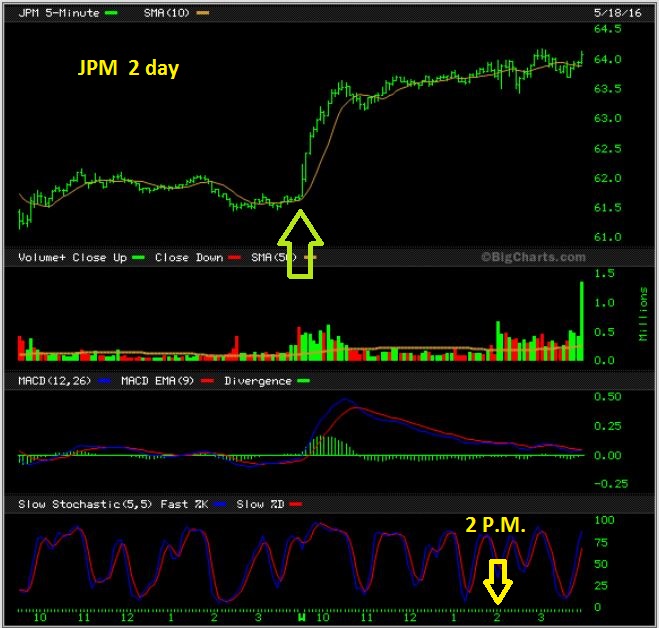Click the 0 stochastic axis label
659x628 pixels.
[597, 607]
